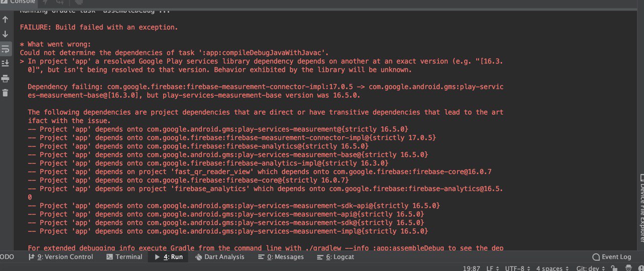
Task: Click line mentioning play-services-measurement-impl@{strictly 16.5.0}
Action: tap(228, 231)
